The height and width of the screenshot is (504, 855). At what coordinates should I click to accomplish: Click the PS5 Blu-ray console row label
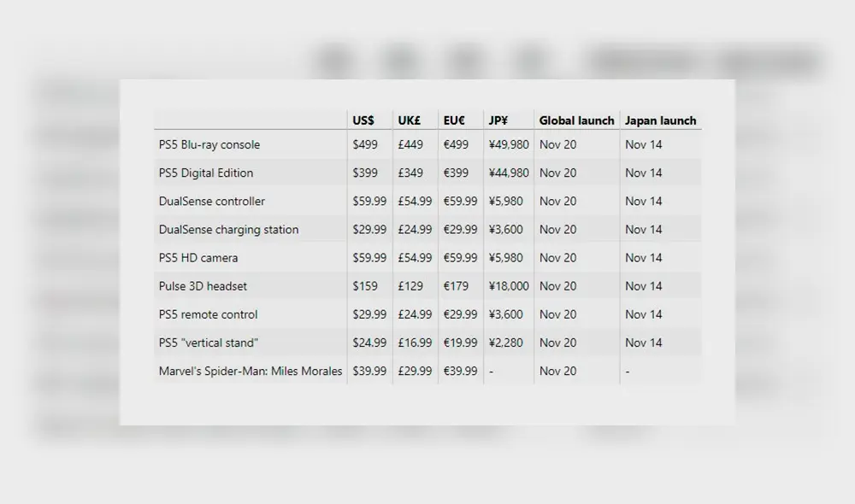[209, 144]
